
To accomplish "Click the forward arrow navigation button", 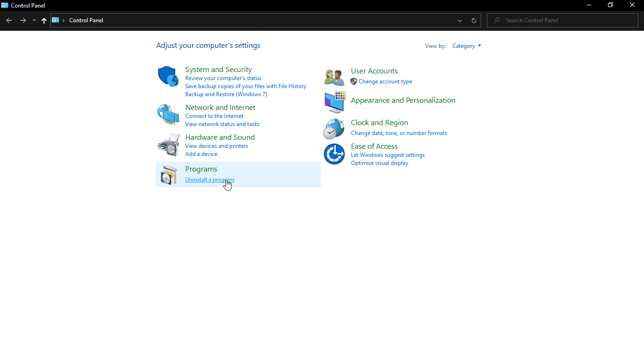I will click(23, 20).
